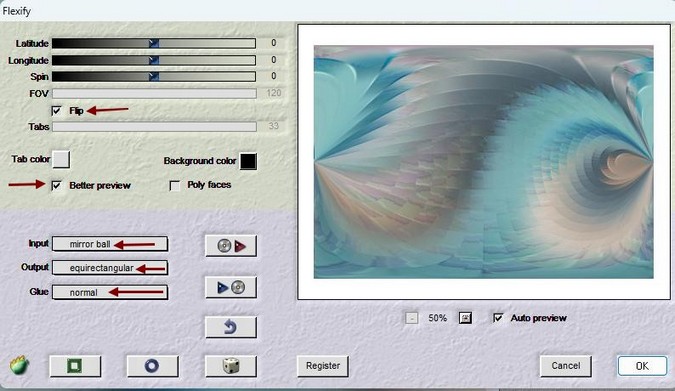Click the save settings arrow-to-disc button
Viewport: 675px width, 391px height.
pos(231,287)
